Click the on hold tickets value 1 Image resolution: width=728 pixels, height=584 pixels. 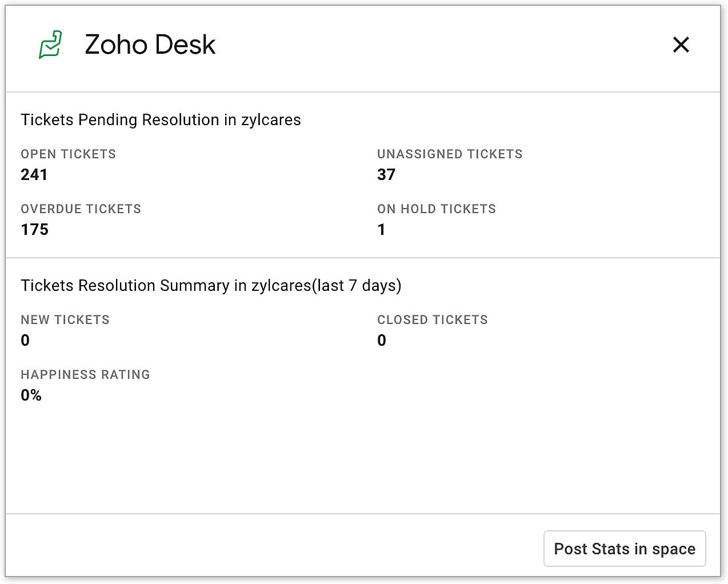pos(382,230)
